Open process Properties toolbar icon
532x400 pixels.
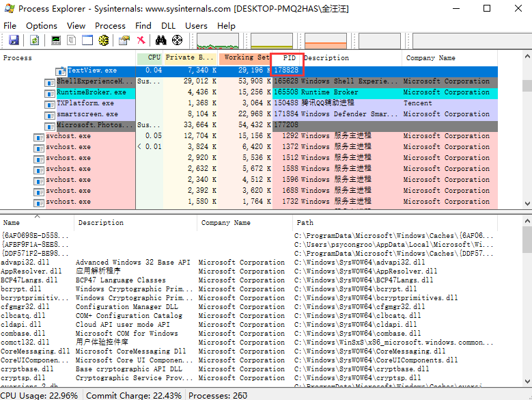tap(124, 40)
